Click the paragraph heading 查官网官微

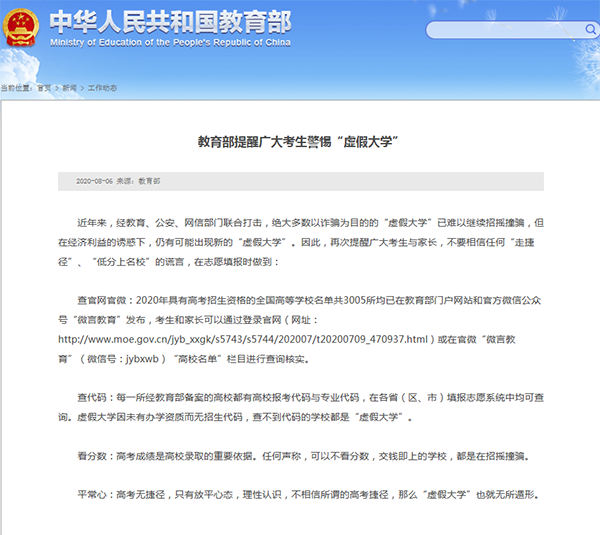coord(102,300)
